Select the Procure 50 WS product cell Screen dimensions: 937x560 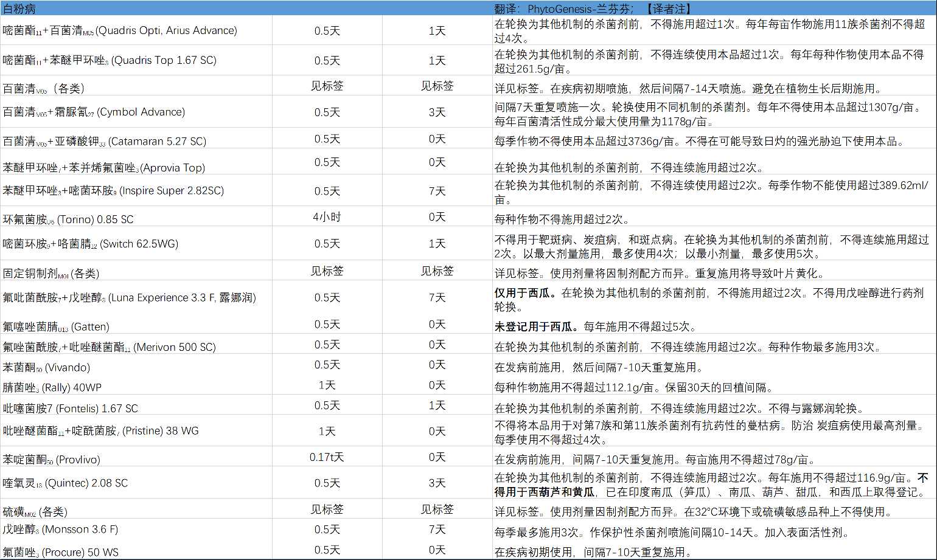136,550
